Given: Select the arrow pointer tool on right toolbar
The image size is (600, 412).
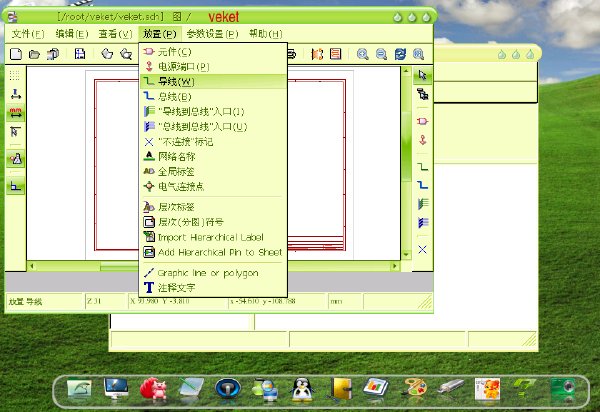Looking at the screenshot, I should click(422, 75).
